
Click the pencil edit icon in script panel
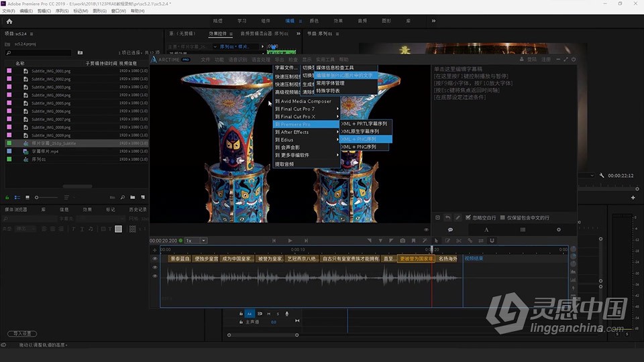458,217
